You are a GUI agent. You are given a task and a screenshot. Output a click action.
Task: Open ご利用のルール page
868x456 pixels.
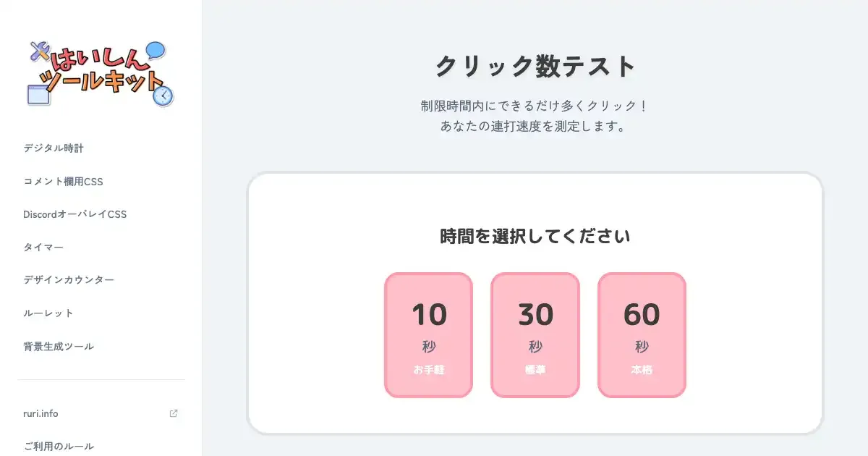[x=59, y=446]
